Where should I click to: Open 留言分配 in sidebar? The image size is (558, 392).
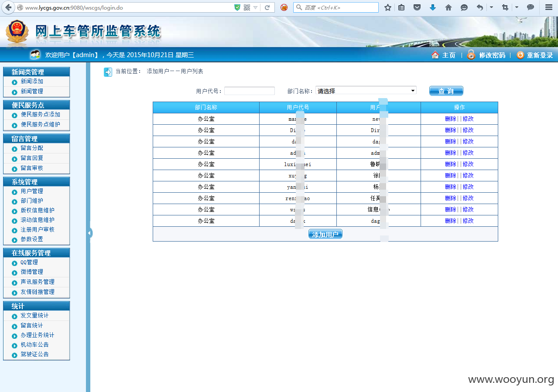pyautogui.click(x=32, y=148)
